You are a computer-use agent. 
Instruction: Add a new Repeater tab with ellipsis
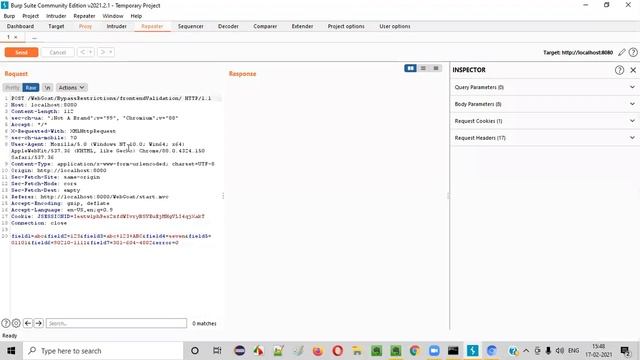point(34,38)
